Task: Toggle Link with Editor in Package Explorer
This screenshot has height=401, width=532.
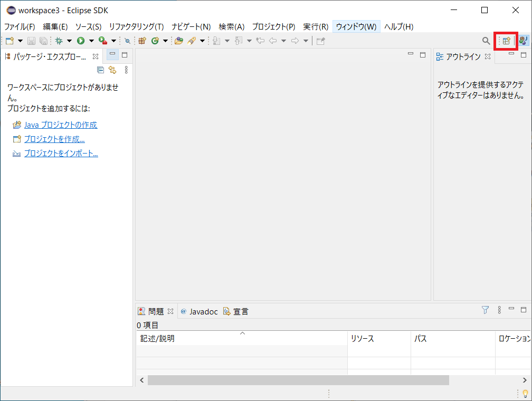Action: tap(112, 70)
